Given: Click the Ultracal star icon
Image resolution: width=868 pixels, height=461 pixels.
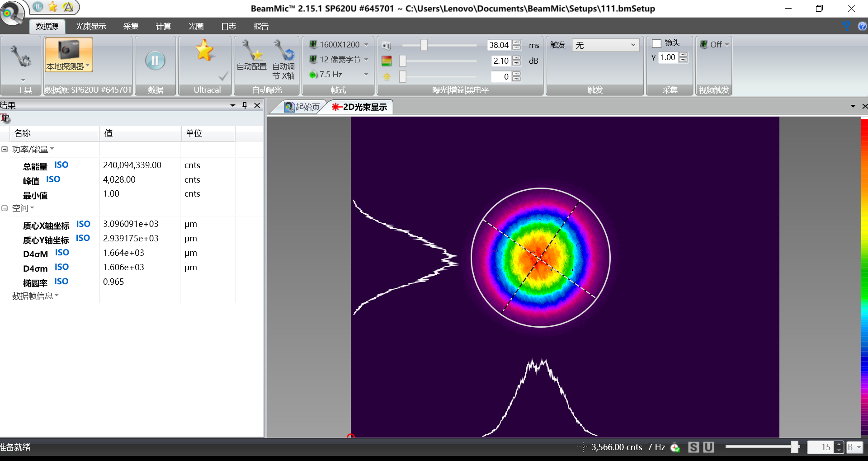Looking at the screenshot, I should coord(205,51).
